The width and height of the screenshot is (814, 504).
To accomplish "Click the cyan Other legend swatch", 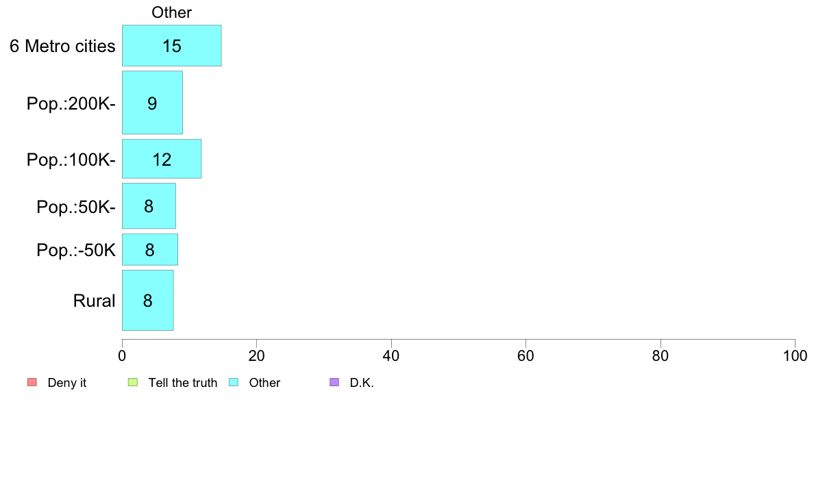I will coord(233,382).
